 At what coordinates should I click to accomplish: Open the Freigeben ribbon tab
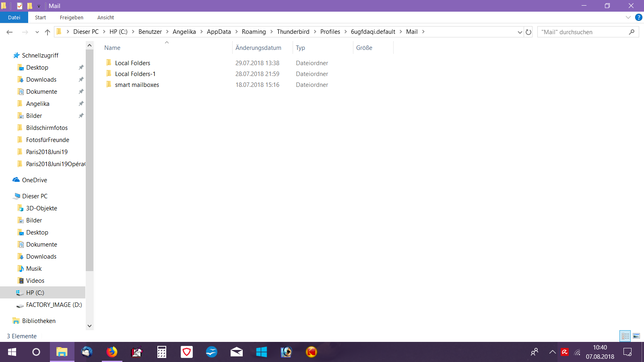point(72,17)
